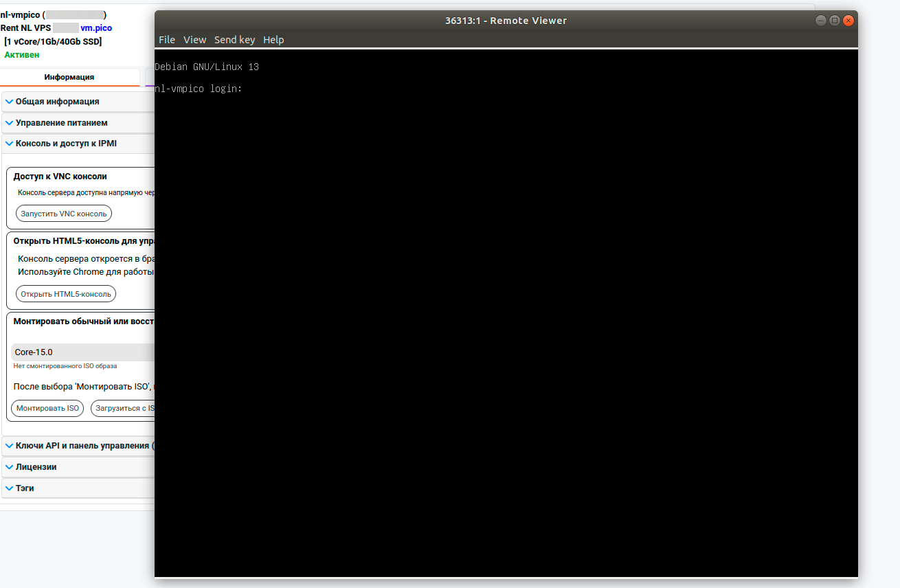Open the Send key menu
The height and width of the screenshot is (588, 900).
234,40
